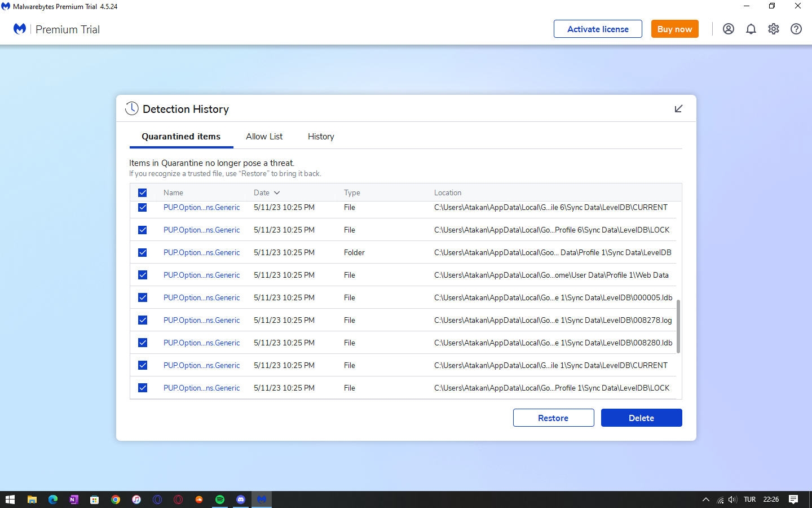The height and width of the screenshot is (508, 812).
Task: Toggle the select-all checkbox in the header
Action: point(142,192)
